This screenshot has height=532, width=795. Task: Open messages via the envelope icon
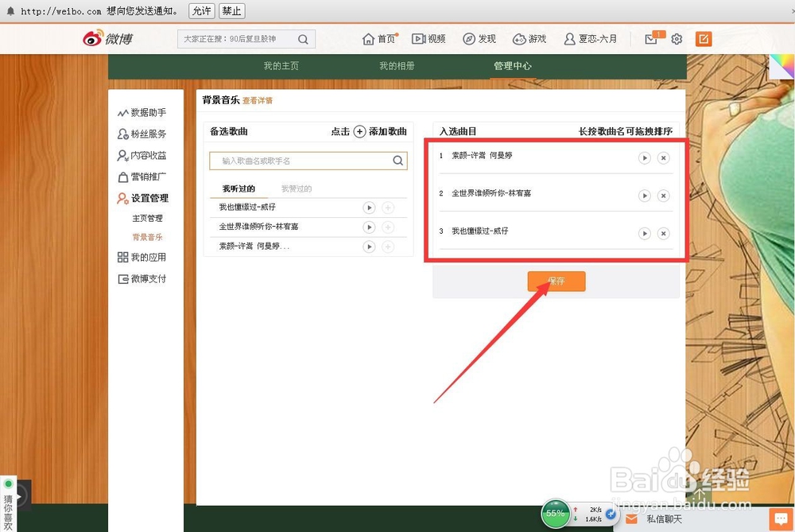(652, 38)
